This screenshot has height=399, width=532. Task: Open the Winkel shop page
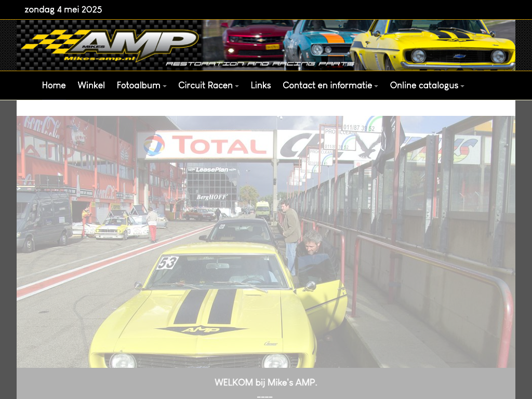click(x=91, y=85)
